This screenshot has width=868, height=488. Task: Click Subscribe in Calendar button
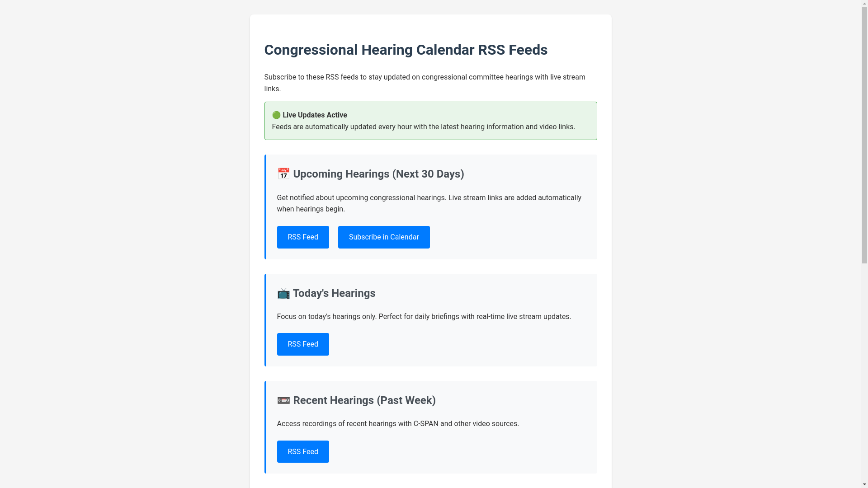click(384, 237)
